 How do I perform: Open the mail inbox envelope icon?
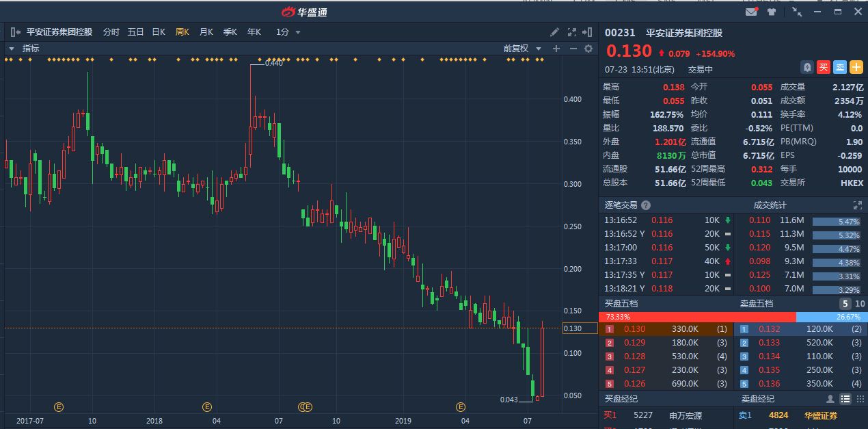[752, 12]
